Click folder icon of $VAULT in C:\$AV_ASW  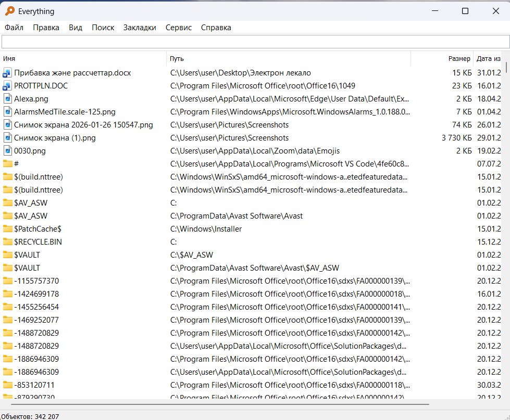(x=7, y=254)
